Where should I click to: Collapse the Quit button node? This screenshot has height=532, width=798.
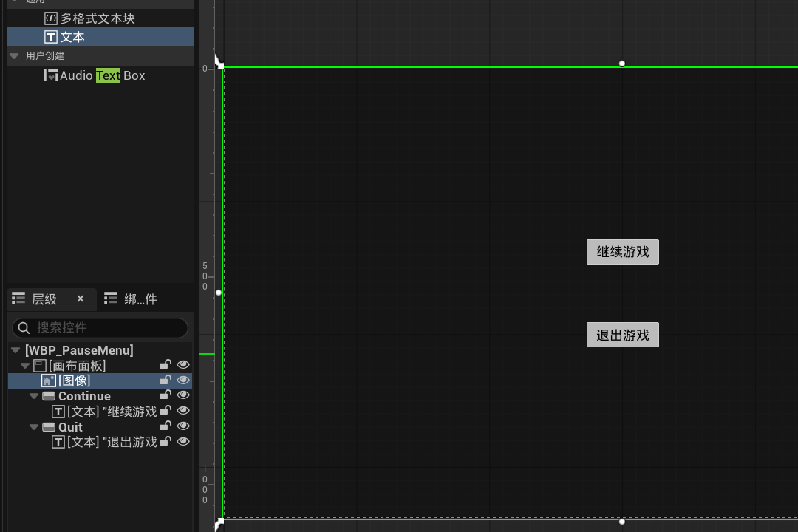(34, 427)
